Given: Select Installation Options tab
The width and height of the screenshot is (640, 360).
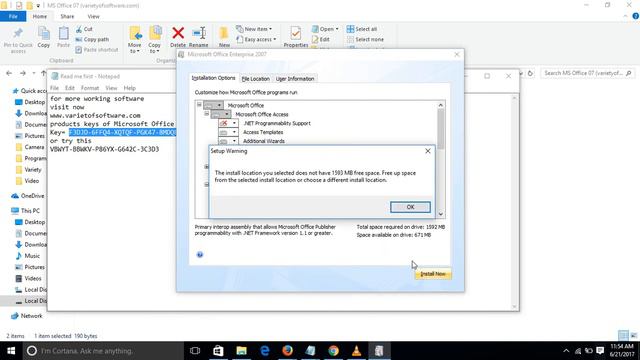Looking at the screenshot, I should click(x=213, y=78).
